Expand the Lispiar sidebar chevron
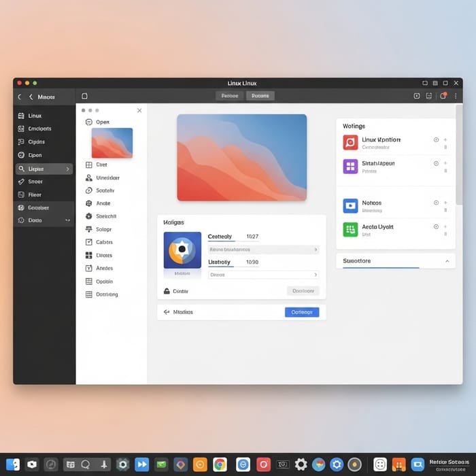 [68, 169]
